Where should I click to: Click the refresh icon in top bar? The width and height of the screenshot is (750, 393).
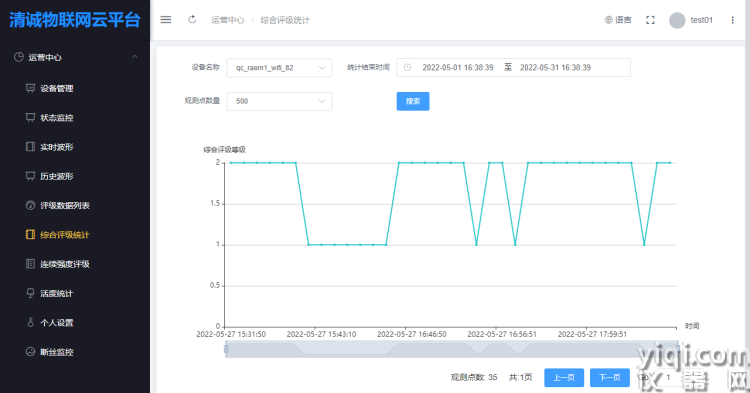(x=192, y=20)
